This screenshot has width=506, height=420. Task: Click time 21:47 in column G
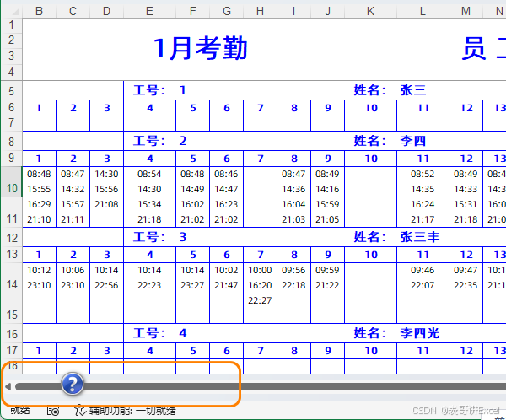pos(226,285)
